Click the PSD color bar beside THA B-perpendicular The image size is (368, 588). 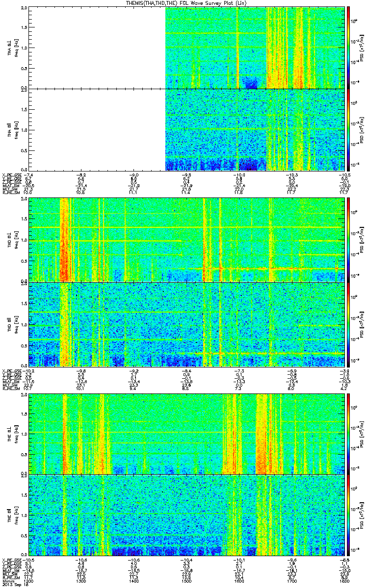pos(347,48)
